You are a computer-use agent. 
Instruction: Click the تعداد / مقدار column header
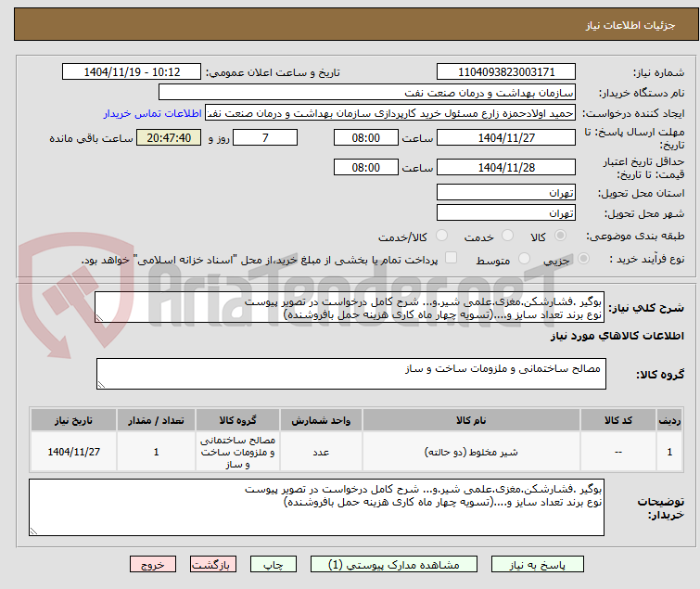pos(156,420)
